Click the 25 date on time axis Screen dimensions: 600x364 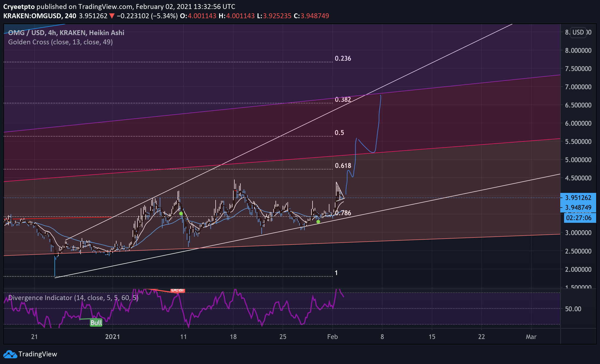point(283,337)
